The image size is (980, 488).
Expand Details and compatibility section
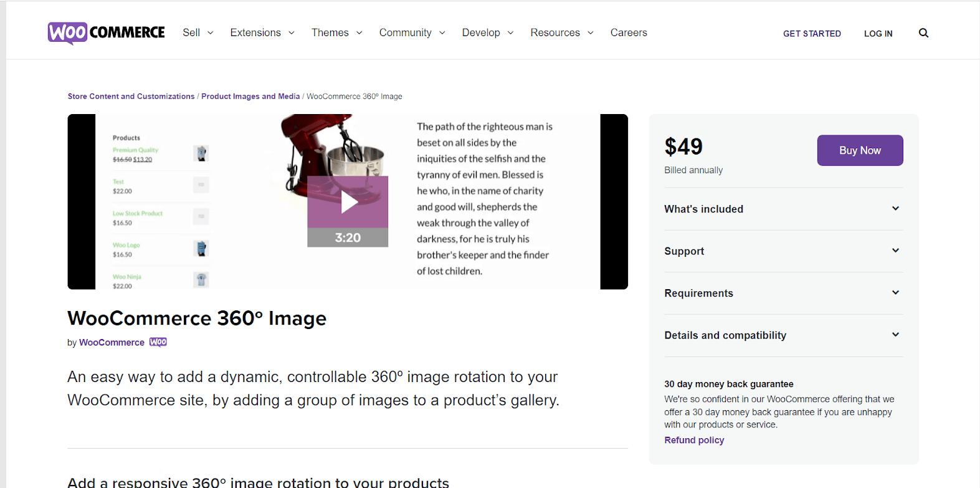coord(784,335)
